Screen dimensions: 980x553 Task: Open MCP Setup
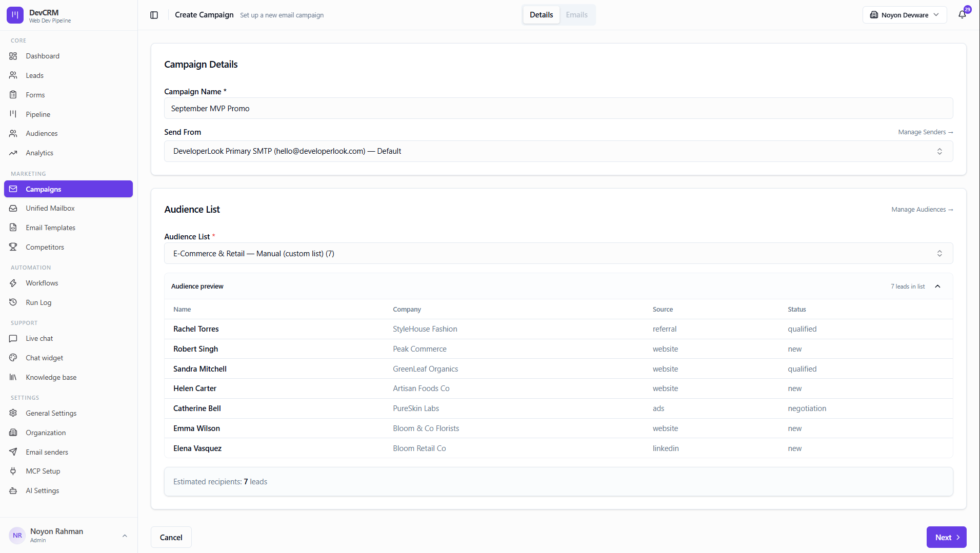68,471
